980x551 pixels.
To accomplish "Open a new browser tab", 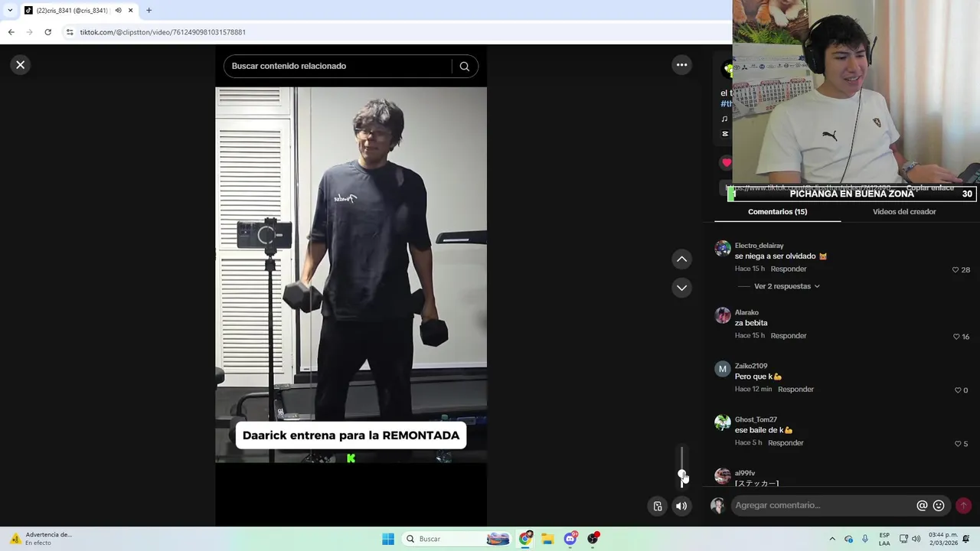I will (149, 10).
